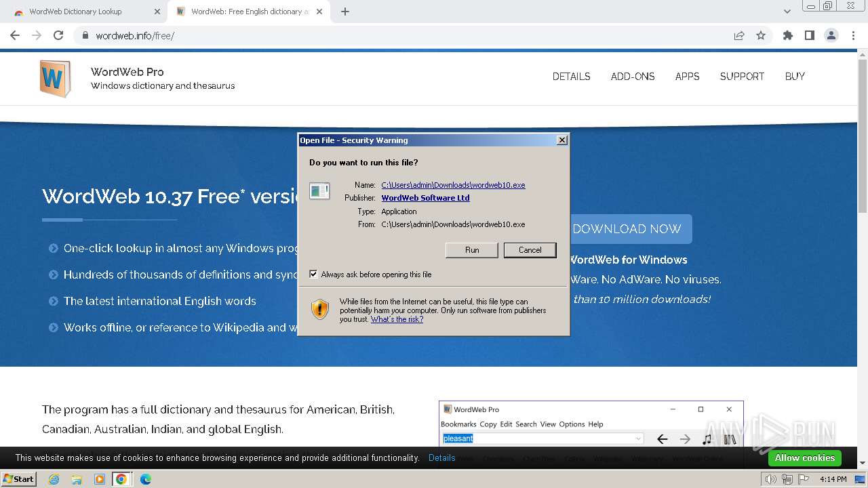Close the WordWeb Dictionary Lookup tab
Viewport: 868px width, 488px height.
tap(157, 12)
